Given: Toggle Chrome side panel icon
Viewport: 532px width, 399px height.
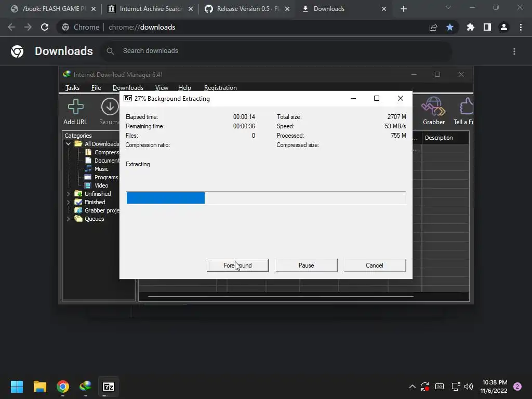Looking at the screenshot, I should 487,27.
